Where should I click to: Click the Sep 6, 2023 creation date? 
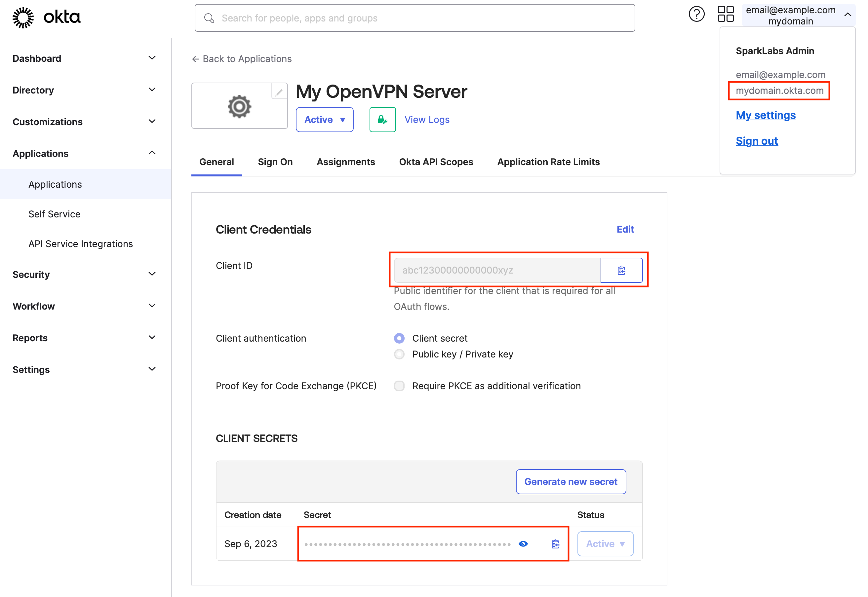click(x=251, y=544)
